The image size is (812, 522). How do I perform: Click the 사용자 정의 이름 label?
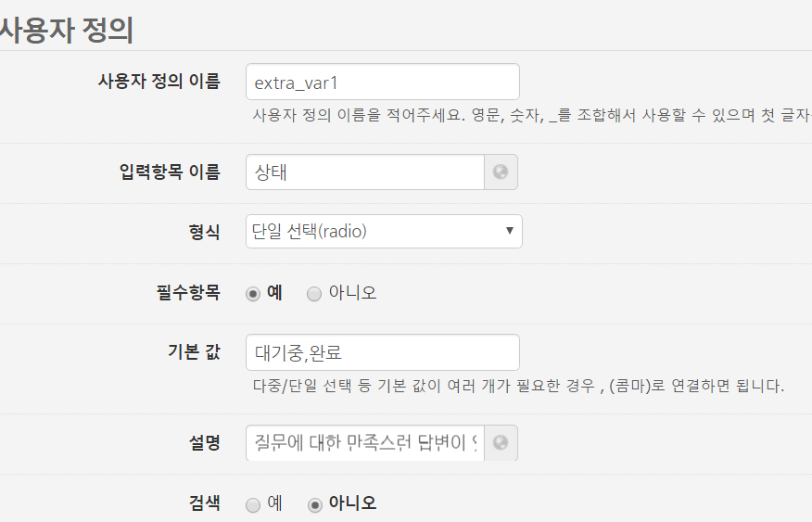tap(159, 81)
